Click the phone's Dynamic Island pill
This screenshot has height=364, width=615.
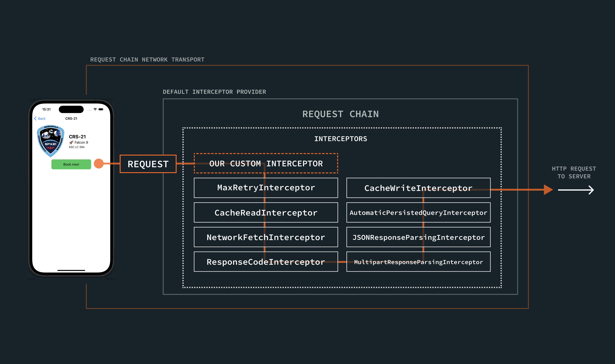click(71, 109)
